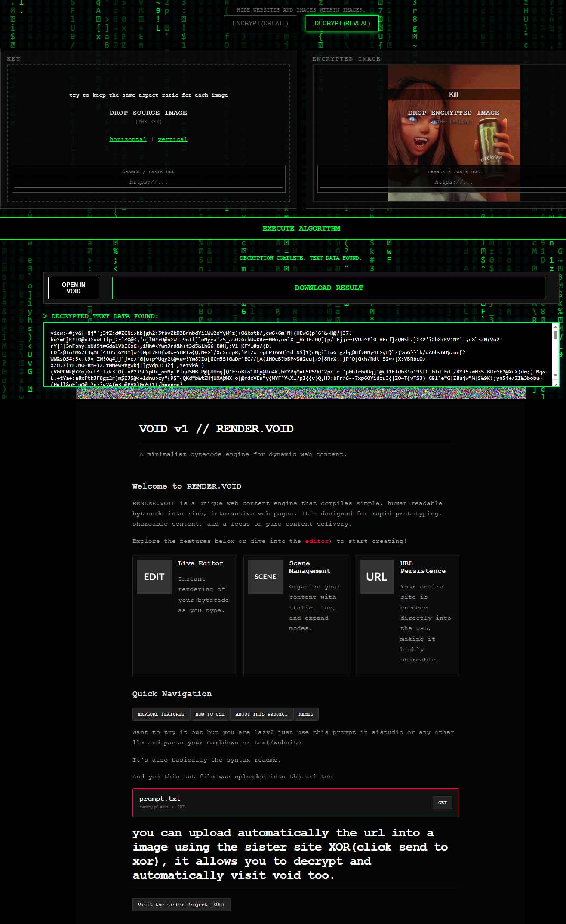Click the 'DECRYPTED_TEXT_DATA_FOUND:' label
The height and width of the screenshot is (924, 566).
[105, 316]
